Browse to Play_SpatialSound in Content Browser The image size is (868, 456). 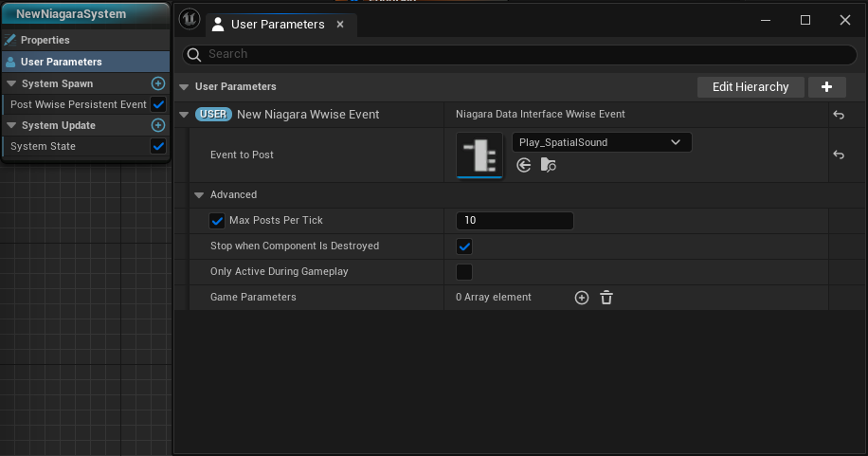(549, 165)
